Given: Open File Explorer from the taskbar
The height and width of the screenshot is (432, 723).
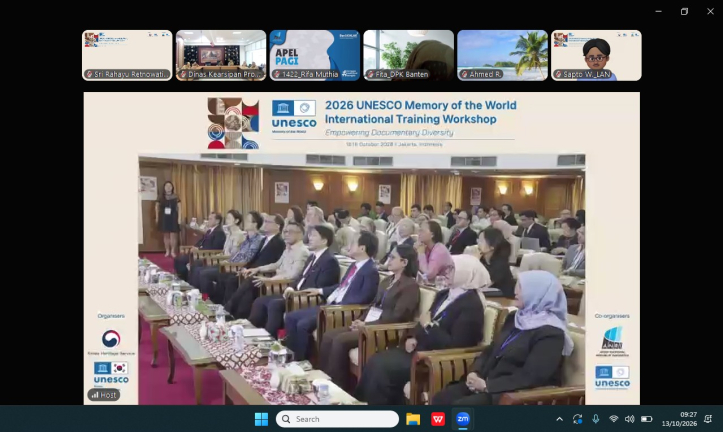Looking at the screenshot, I should coord(413,419).
